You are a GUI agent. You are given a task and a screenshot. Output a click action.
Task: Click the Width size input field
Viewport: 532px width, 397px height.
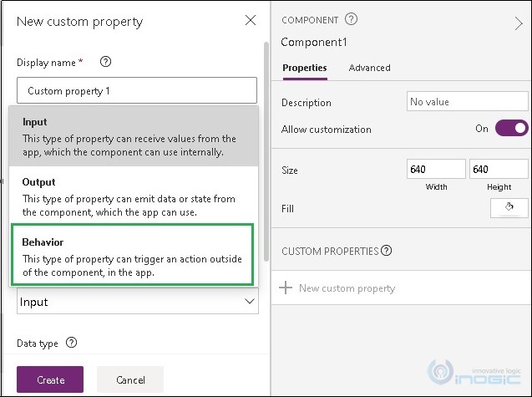pyautogui.click(x=436, y=169)
